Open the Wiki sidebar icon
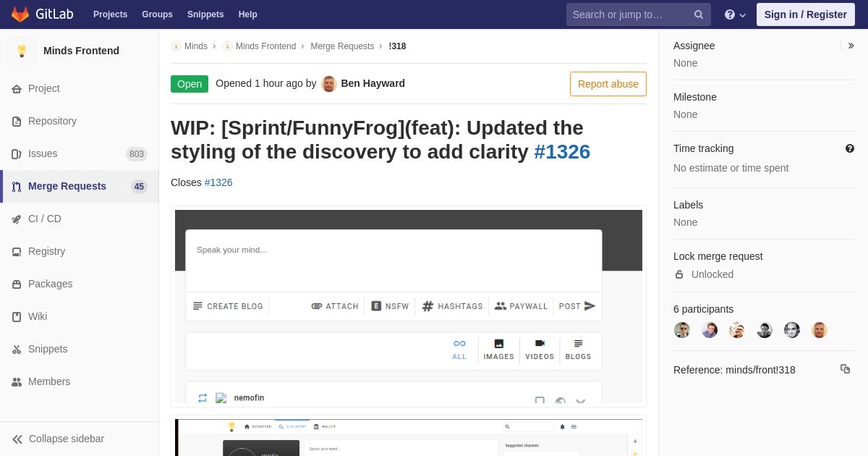Image resolution: width=868 pixels, height=456 pixels. pyautogui.click(x=17, y=317)
